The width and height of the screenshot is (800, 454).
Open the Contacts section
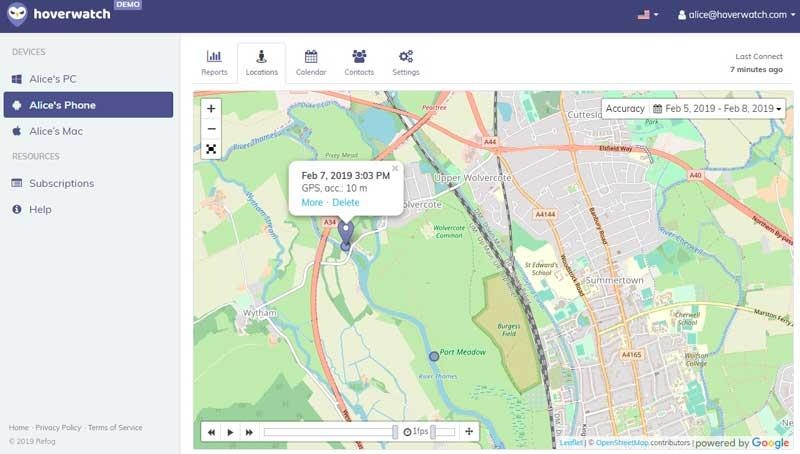pos(359,63)
